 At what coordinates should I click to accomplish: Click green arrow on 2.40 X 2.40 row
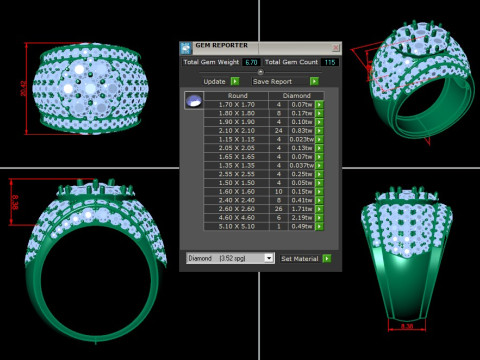[319, 200]
